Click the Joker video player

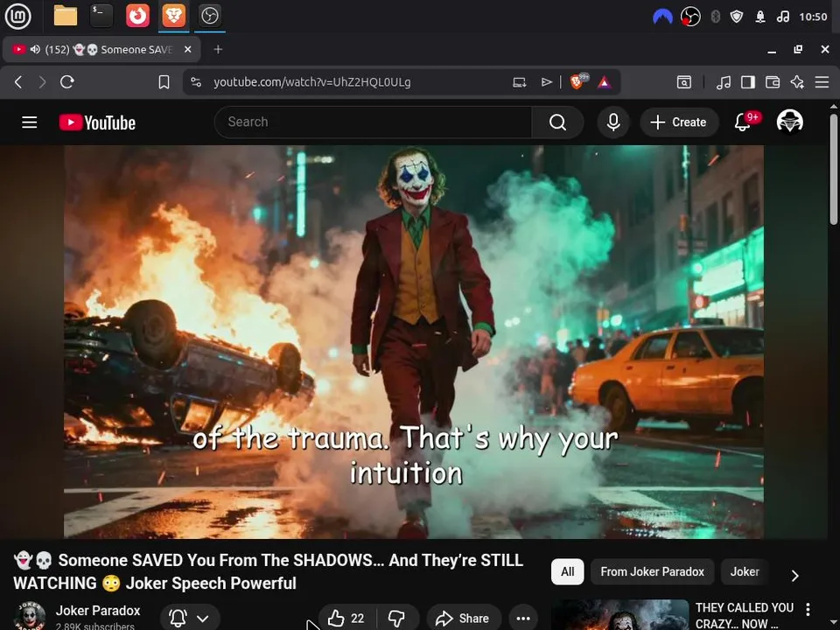click(414, 342)
